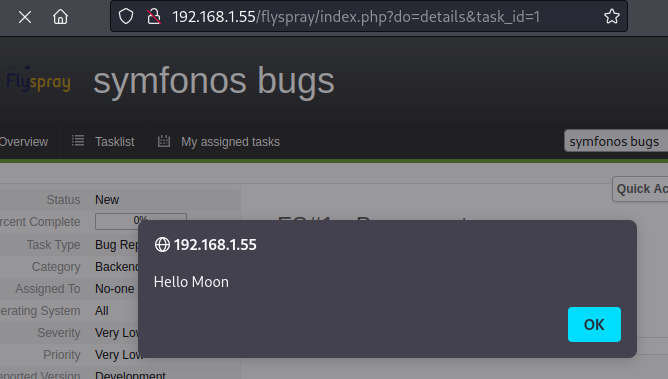Image resolution: width=668 pixels, height=379 pixels.
Task: Click the Flyspray logo
Action: pos(35,80)
